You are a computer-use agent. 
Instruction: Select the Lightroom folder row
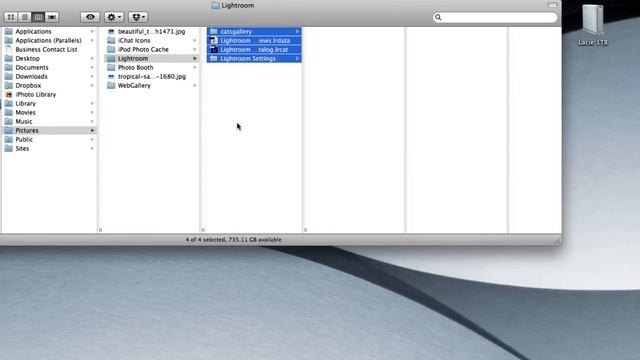click(x=152, y=58)
